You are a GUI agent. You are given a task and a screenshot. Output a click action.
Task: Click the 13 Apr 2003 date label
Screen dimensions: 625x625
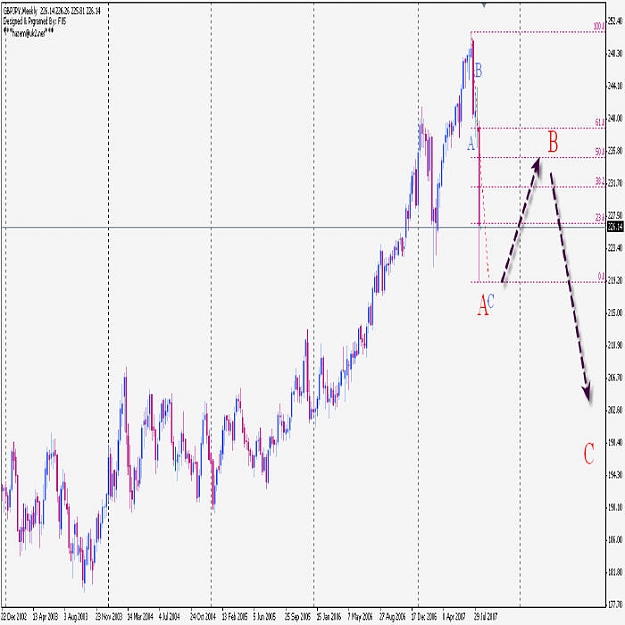point(45,617)
